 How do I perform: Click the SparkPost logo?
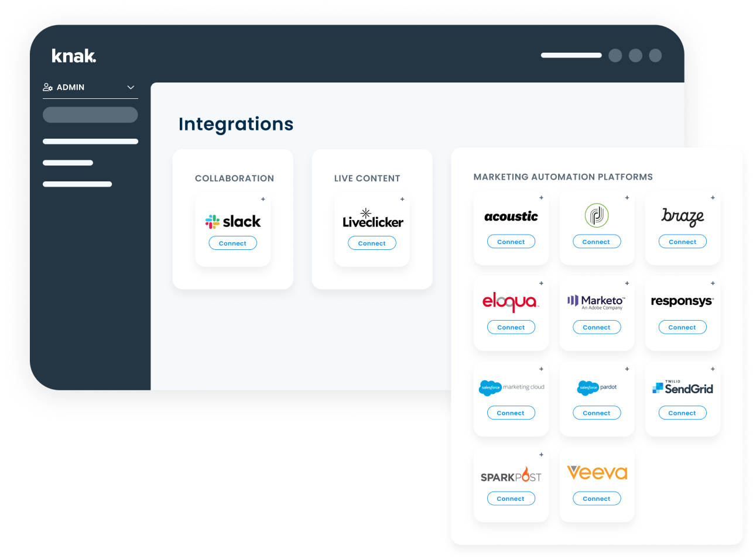pyautogui.click(x=511, y=475)
